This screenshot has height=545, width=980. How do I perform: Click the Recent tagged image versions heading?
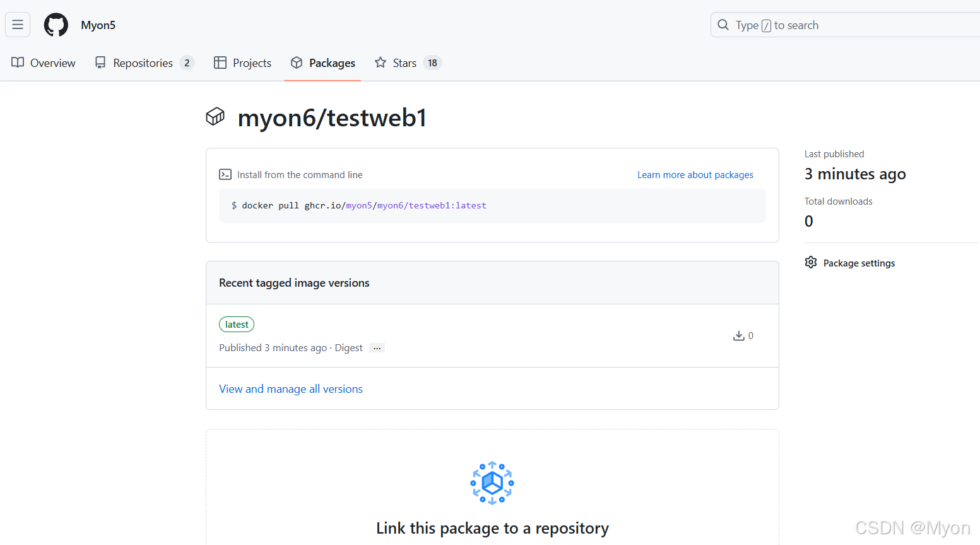pos(294,283)
